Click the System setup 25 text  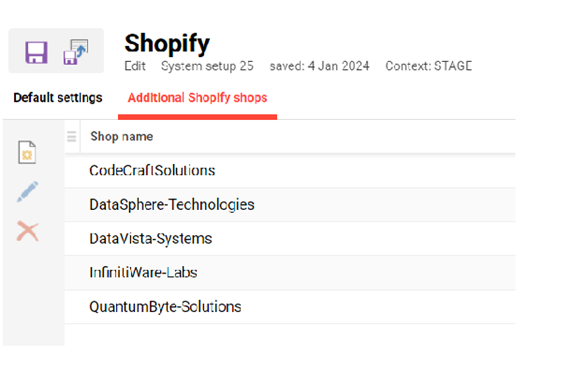[207, 66]
